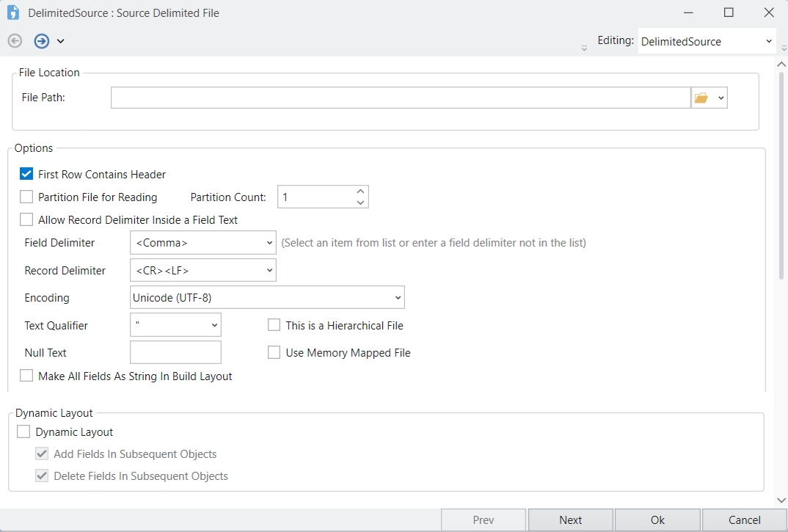Open the Encoding dropdown list
Viewport: 788px width, 532px height.
click(398, 298)
